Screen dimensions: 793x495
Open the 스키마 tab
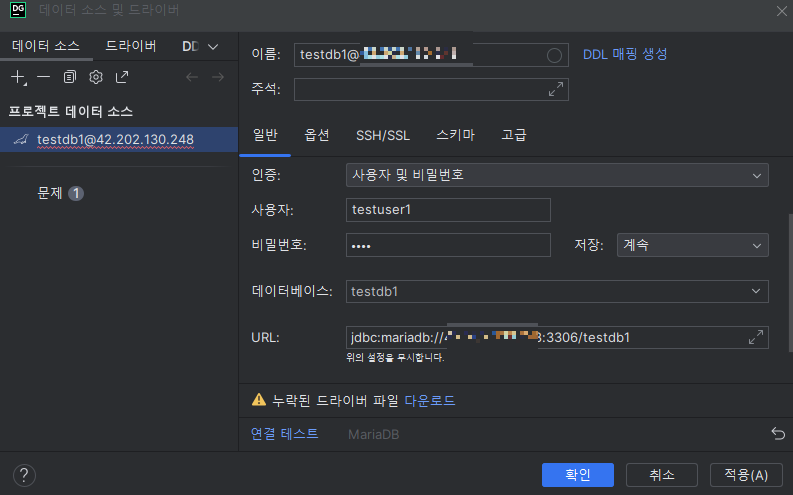click(455, 135)
